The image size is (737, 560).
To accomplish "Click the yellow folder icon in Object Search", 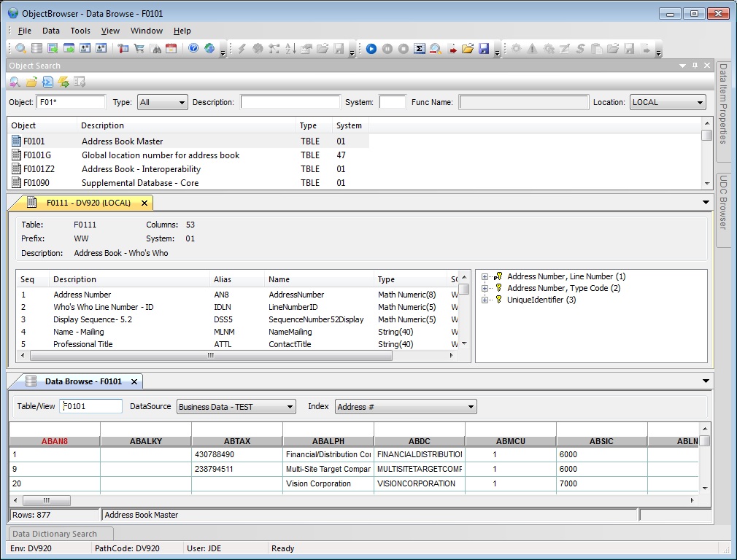I will click(x=31, y=82).
